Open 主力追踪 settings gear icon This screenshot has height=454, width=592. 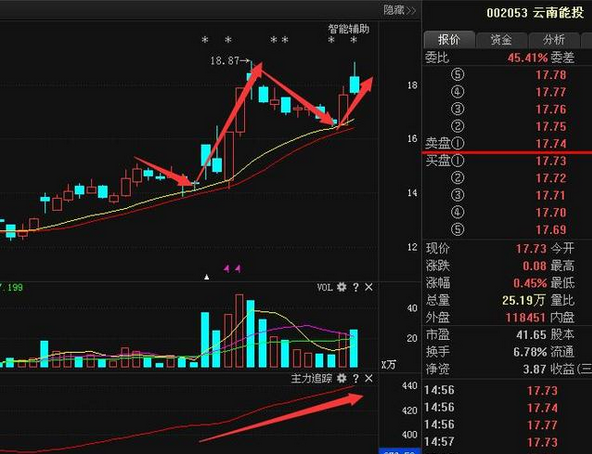(341, 378)
